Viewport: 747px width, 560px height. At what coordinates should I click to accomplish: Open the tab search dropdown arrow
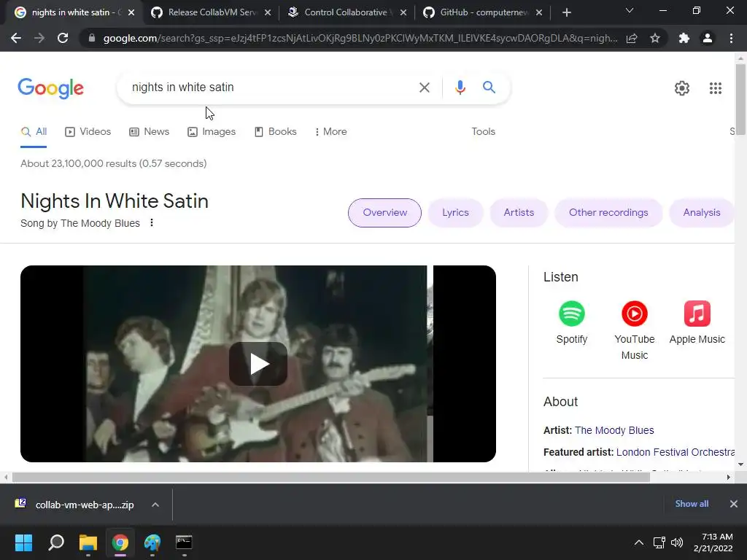click(x=630, y=10)
